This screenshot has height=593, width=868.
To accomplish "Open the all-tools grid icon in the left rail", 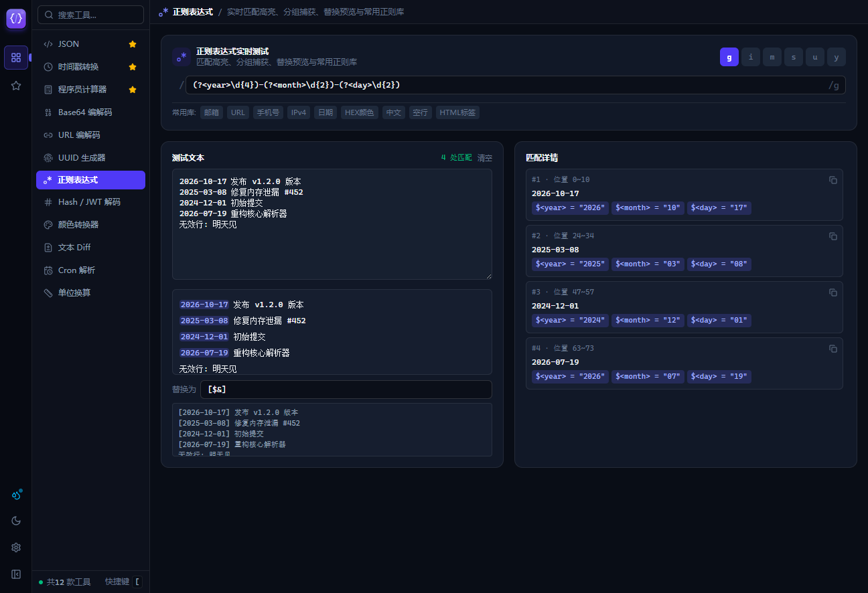I will (16, 58).
